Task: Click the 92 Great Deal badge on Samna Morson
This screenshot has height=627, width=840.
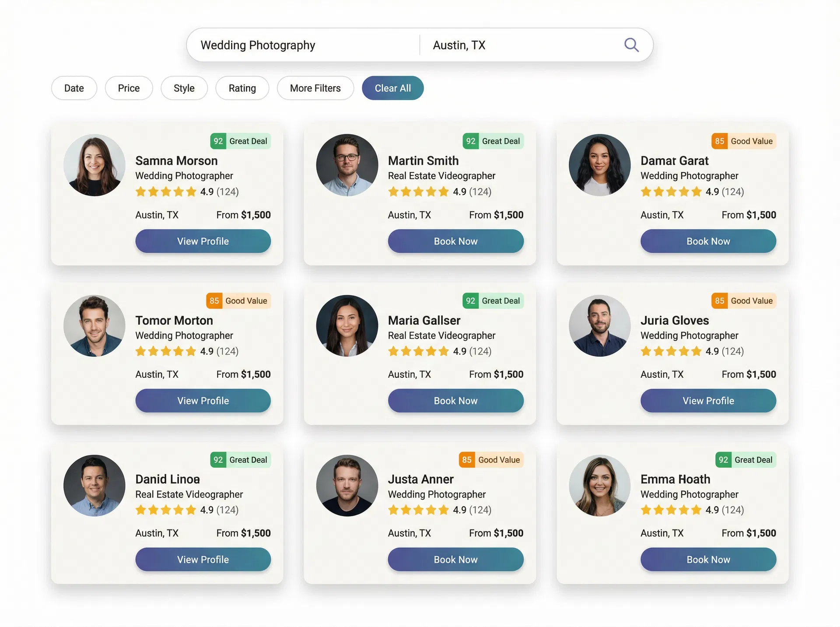Action: [x=241, y=141]
